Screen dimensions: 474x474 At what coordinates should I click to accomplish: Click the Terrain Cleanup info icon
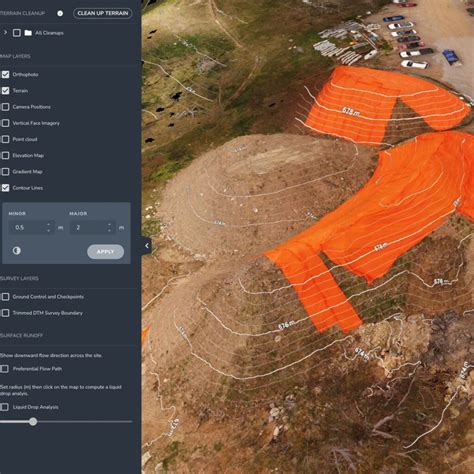60,13
